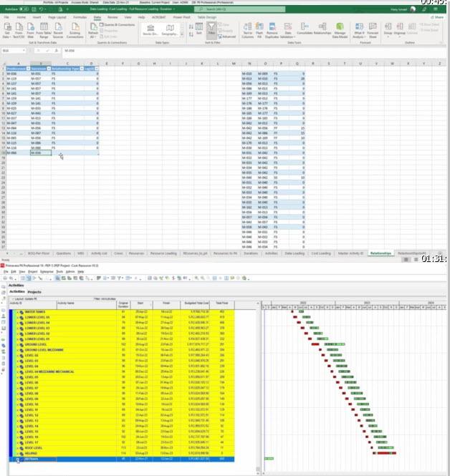Select LEVEL 04 MEZZANINE MECHANICAL row
Image resolution: width=450 pixels, height=476 pixels.
pos(122,372)
